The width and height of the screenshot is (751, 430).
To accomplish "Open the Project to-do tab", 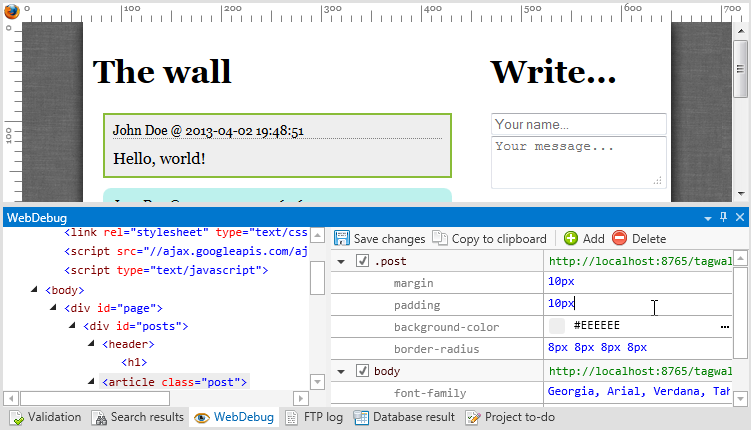I will [510, 418].
